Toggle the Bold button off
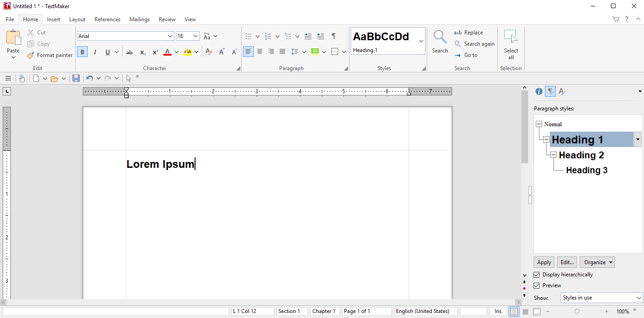 tap(82, 52)
